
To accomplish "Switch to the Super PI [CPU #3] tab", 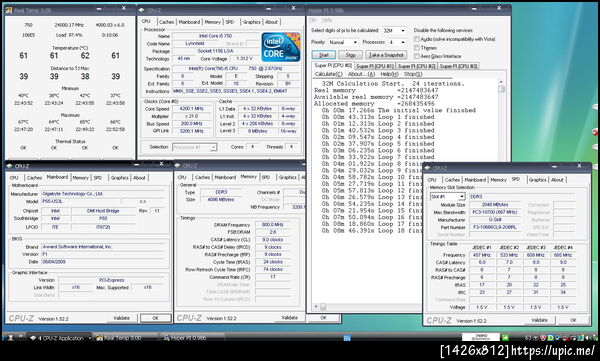I will (x=458, y=66).
